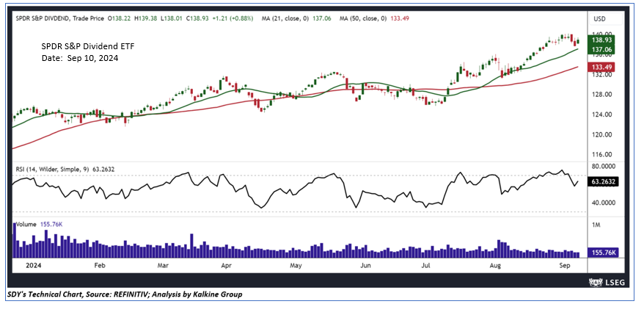Screen dimensions: 644x315
Task: Click the Jul label on the time axis
Action: pos(425,266)
